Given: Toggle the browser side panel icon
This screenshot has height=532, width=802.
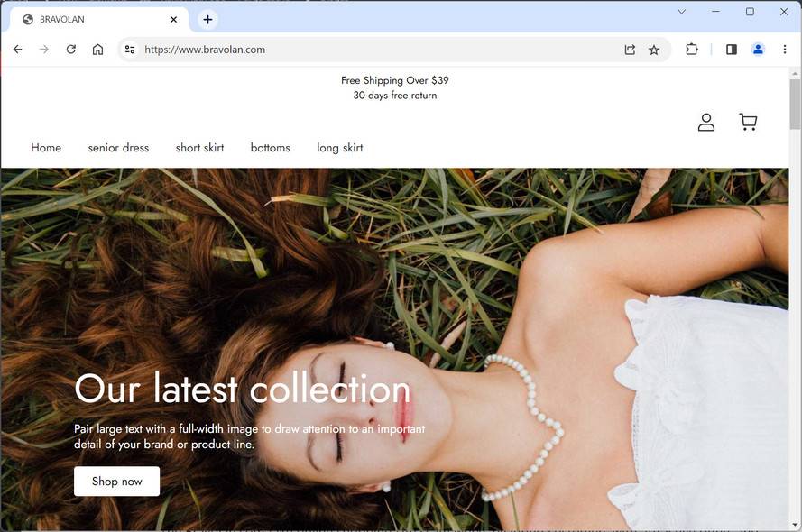Looking at the screenshot, I should (732, 50).
